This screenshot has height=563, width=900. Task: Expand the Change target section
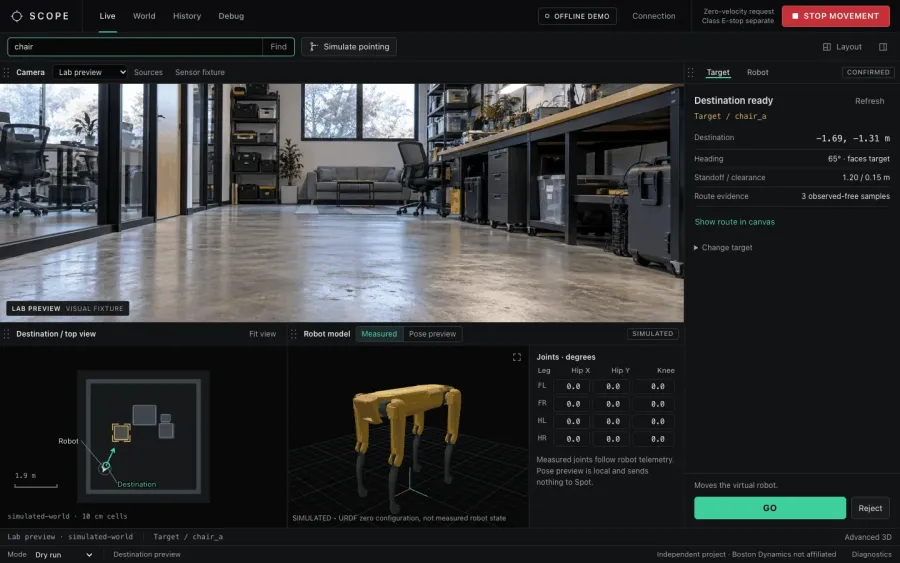coord(723,248)
